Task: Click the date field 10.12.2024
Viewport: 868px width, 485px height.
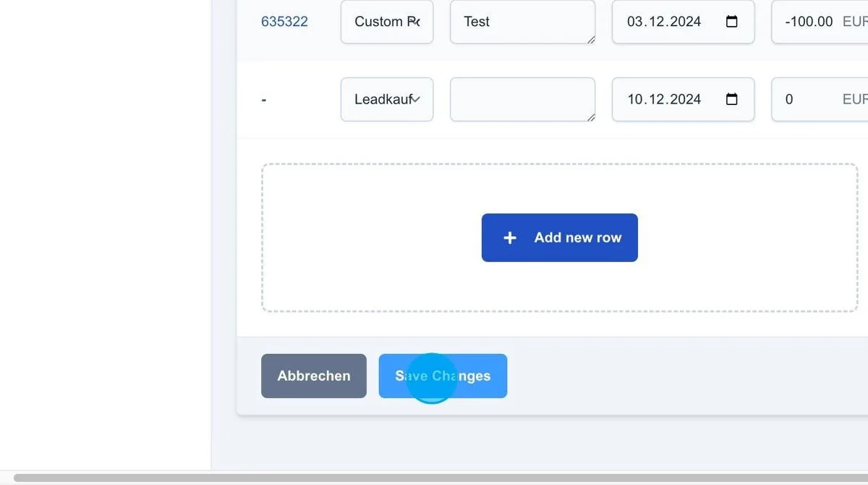Action: pos(684,99)
